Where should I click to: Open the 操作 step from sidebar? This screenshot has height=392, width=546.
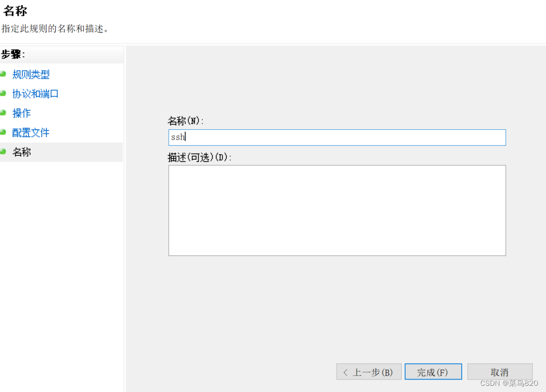click(x=21, y=113)
